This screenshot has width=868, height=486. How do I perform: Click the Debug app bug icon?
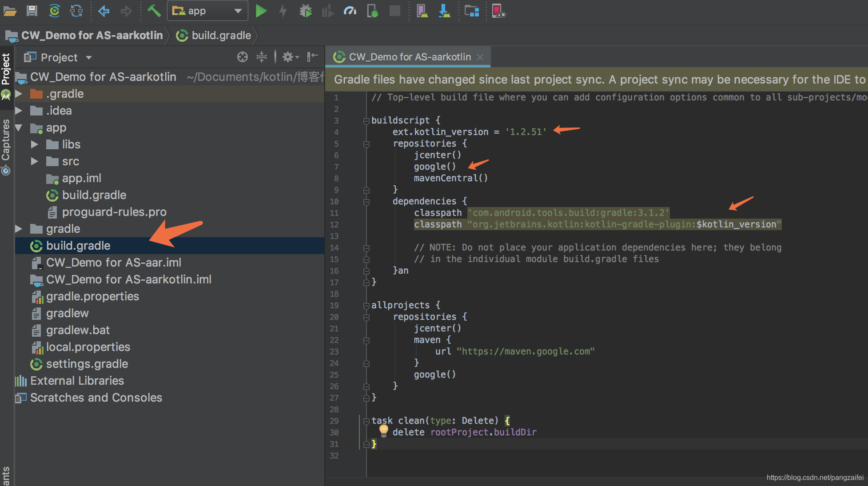(x=306, y=11)
